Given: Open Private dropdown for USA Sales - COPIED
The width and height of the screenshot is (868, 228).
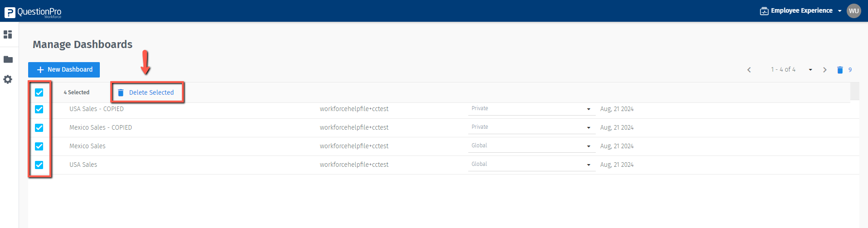Looking at the screenshot, I should pos(531,109).
